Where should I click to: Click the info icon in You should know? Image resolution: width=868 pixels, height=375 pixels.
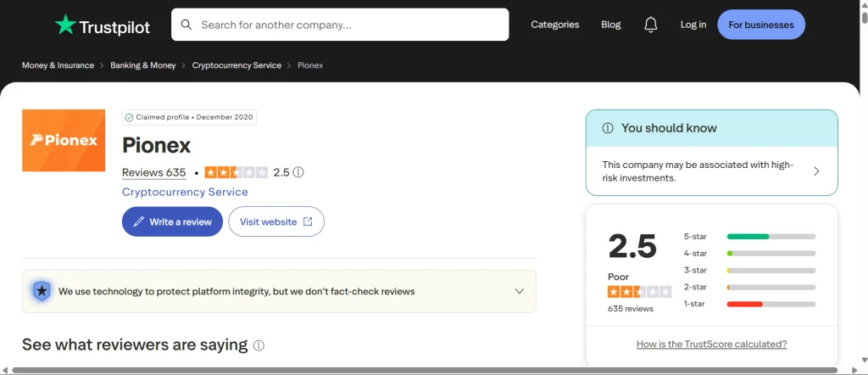[x=608, y=128]
